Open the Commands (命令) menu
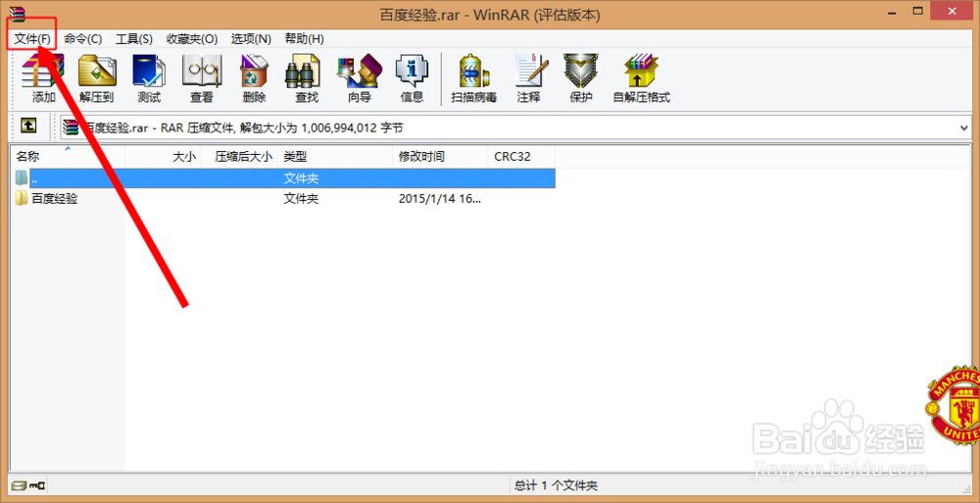This screenshot has width=980, height=503. pos(83,39)
